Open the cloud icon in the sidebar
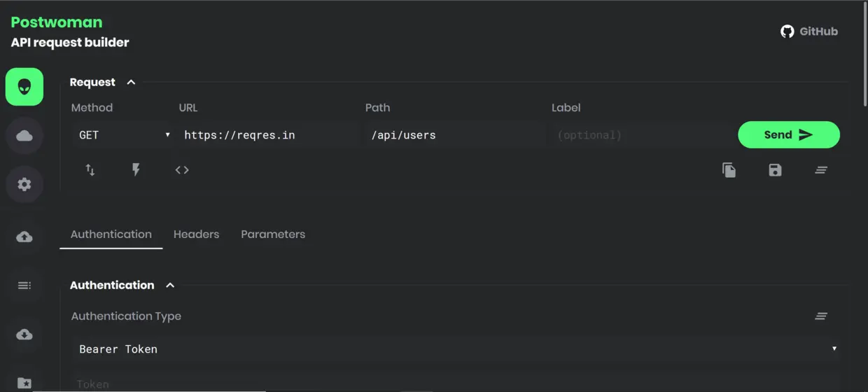The image size is (868, 392). 24,136
